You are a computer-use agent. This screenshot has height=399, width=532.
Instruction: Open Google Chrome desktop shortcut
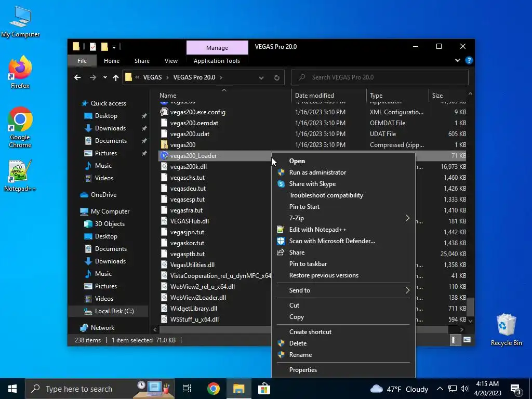pyautogui.click(x=20, y=128)
